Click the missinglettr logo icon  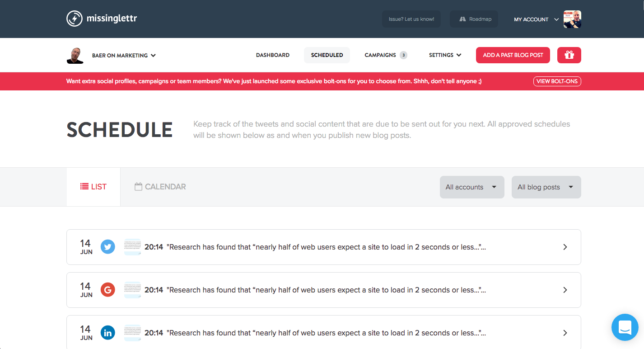point(75,19)
